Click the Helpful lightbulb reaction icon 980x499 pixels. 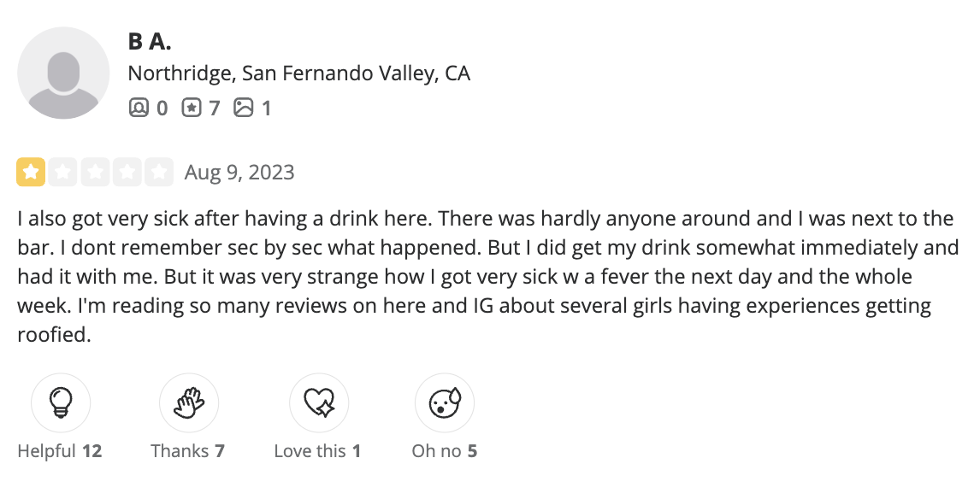pyautogui.click(x=61, y=402)
